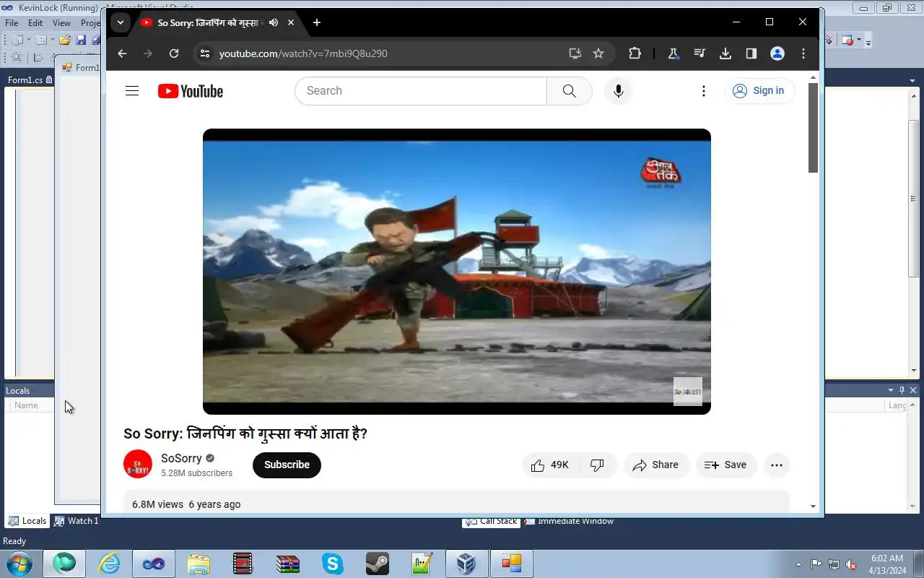The image size is (924, 578).
Task: Start voice search with the microphone
Action: point(618,91)
